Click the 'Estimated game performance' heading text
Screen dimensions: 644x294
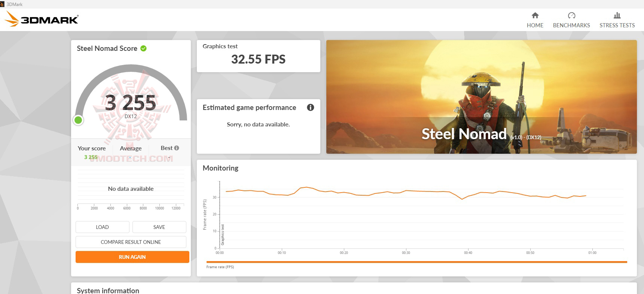click(249, 107)
